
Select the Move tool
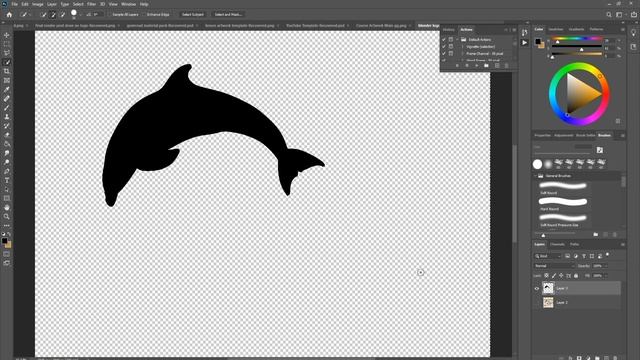7,36
